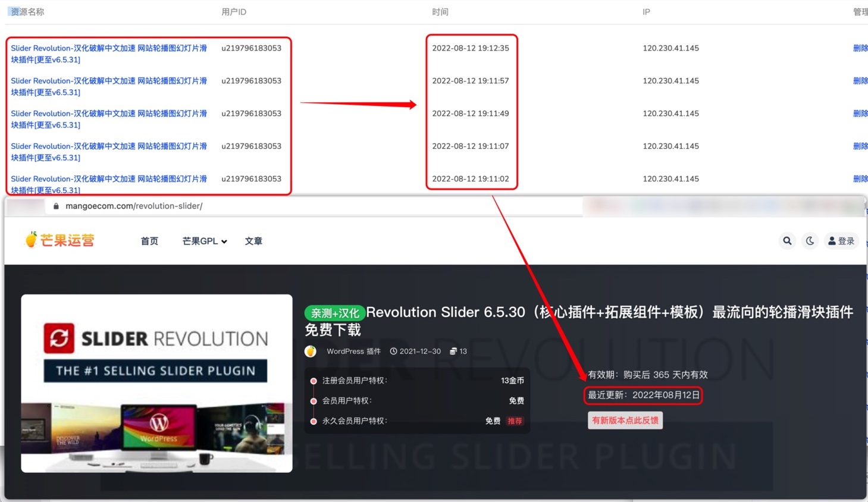Click the 登录 login button

click(841, 241)
